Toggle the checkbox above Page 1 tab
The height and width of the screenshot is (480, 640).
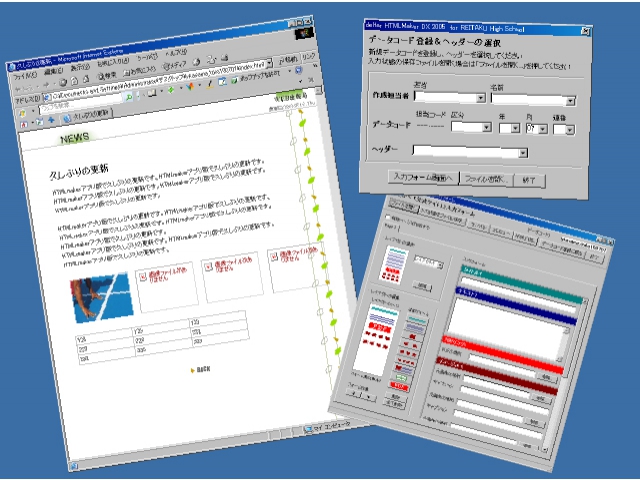tap(388, 217)
